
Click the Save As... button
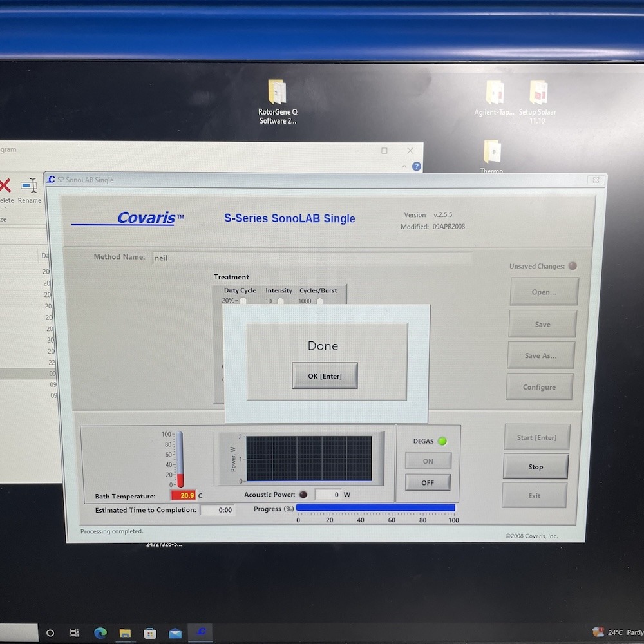540,355
